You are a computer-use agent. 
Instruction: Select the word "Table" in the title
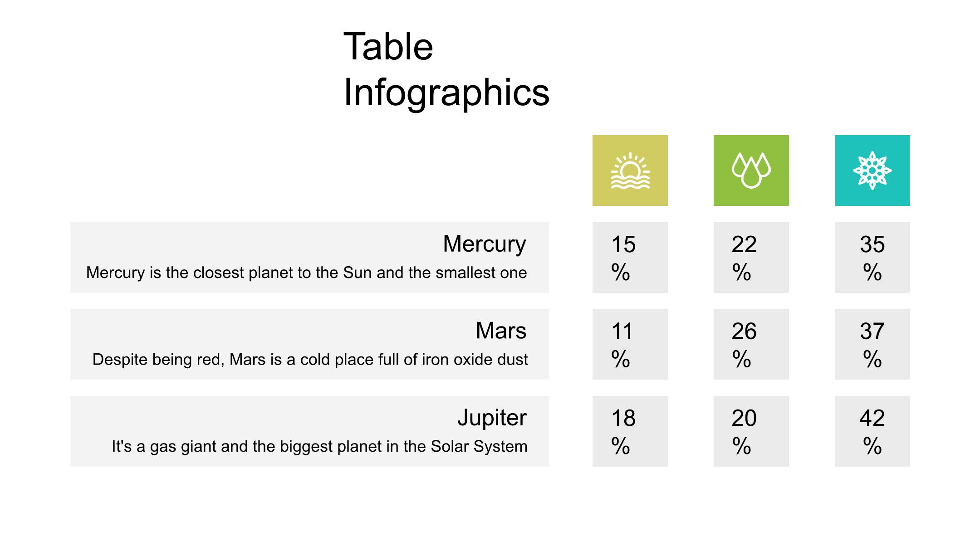[388, 47]
